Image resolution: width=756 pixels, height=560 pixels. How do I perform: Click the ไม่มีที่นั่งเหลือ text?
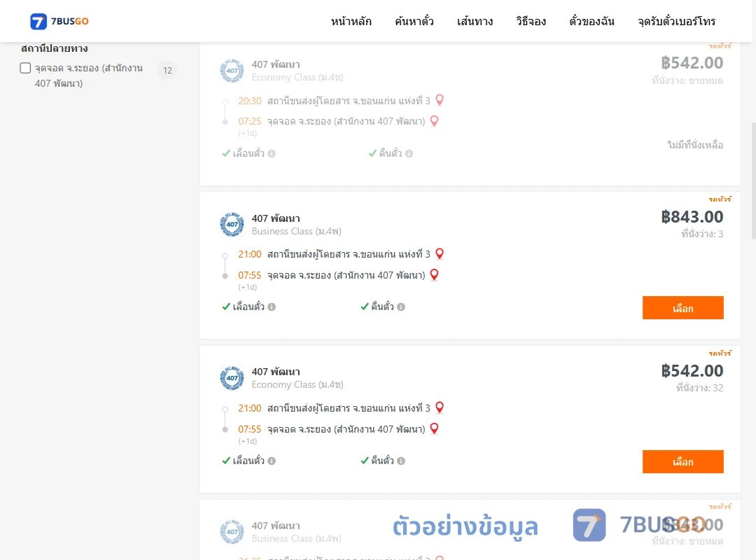695,145
